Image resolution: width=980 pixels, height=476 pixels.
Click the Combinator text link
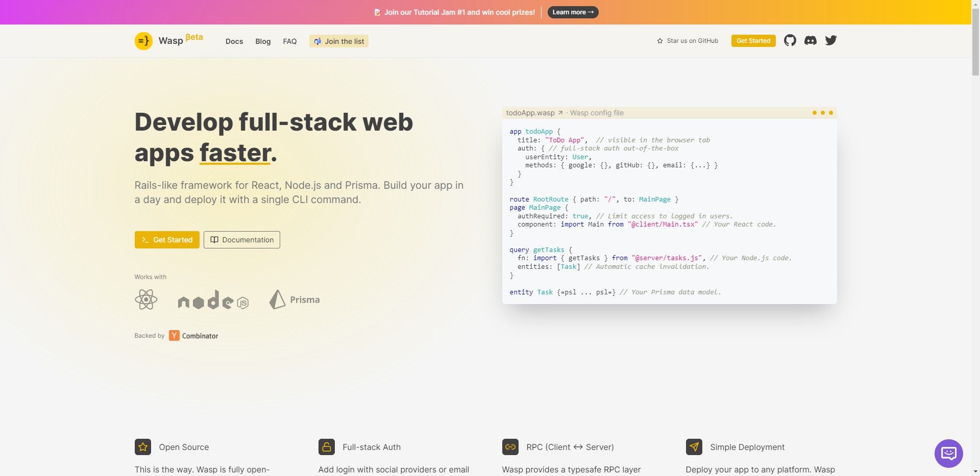(200, 336)
